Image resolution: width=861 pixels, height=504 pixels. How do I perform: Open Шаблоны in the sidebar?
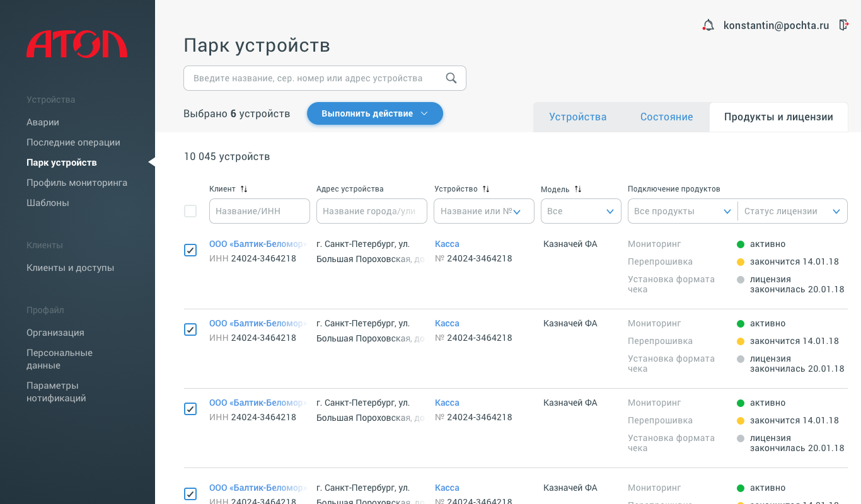[x=48, y=203]
